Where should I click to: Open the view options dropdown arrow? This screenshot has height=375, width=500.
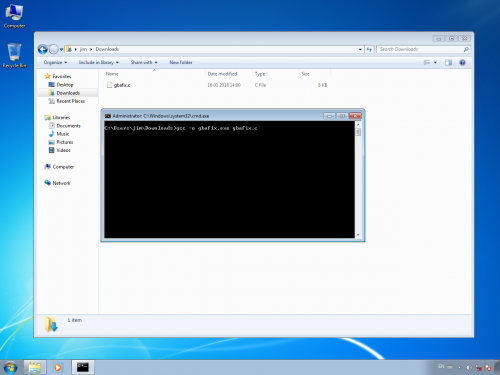pos(435,62)
